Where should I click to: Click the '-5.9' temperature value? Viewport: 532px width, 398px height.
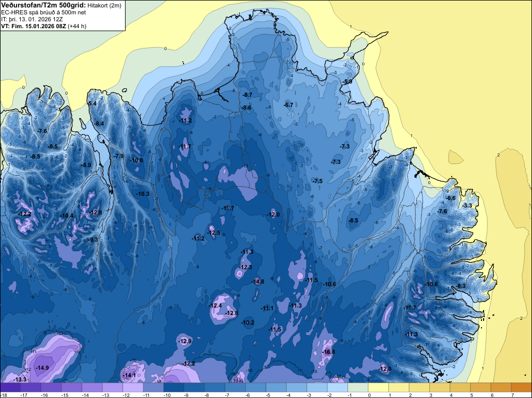347,82
